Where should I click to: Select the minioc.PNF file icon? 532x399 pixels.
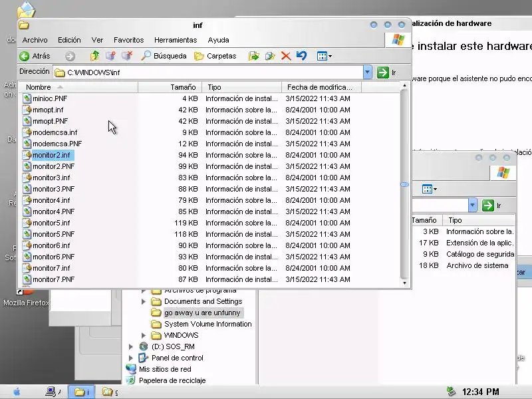27,98
